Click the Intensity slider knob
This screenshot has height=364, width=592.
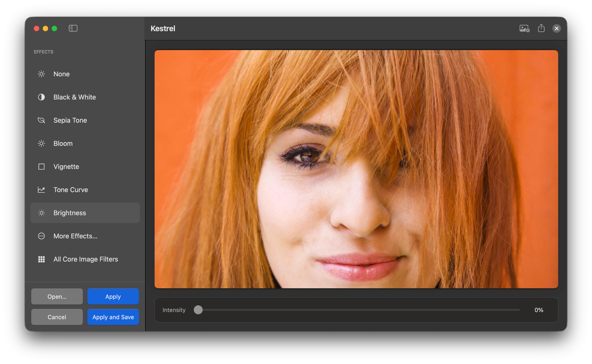click(x=198, y=310)
